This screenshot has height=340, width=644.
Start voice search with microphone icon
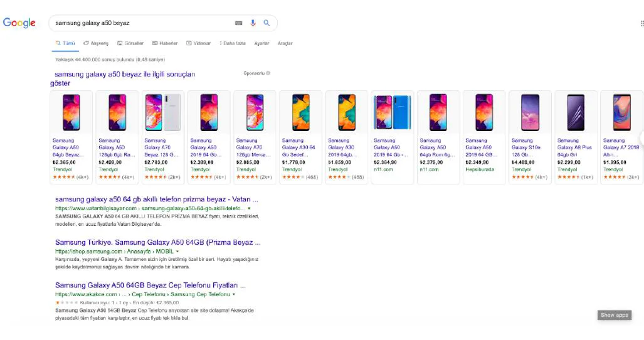coord(253,23)
